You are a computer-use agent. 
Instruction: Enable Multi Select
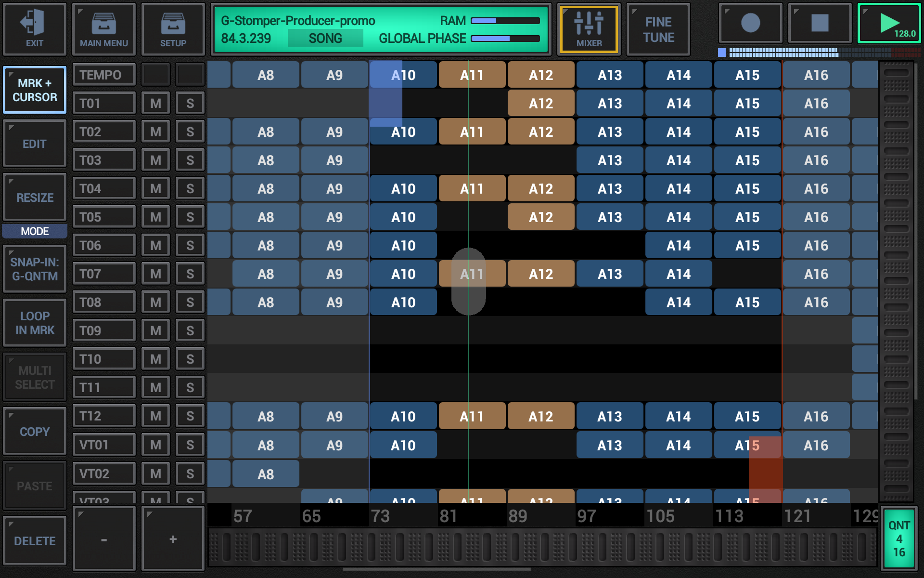[34, 377]
